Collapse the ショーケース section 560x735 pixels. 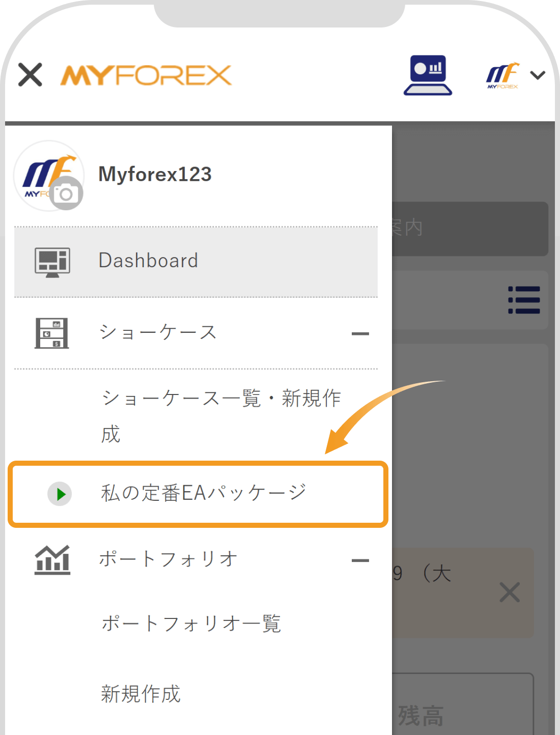point(361,333)
